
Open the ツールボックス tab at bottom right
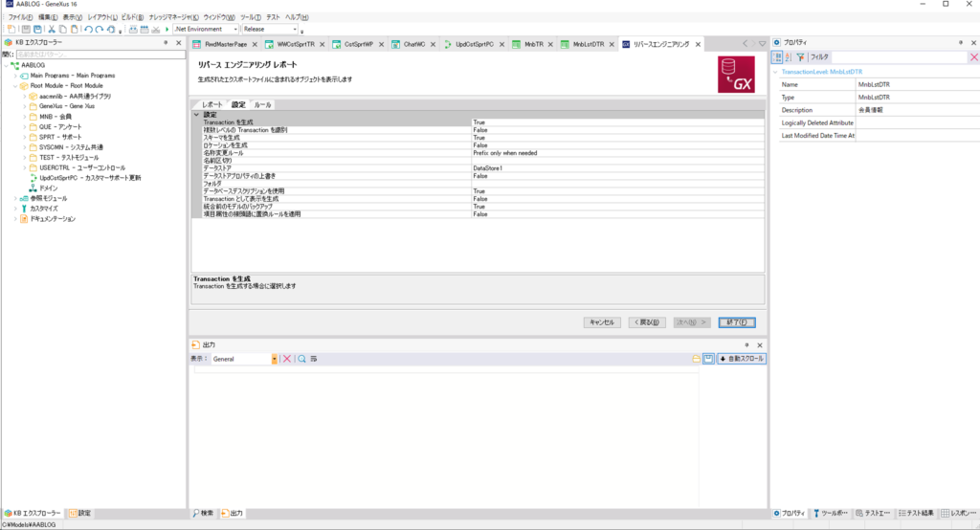coord(831,513)
